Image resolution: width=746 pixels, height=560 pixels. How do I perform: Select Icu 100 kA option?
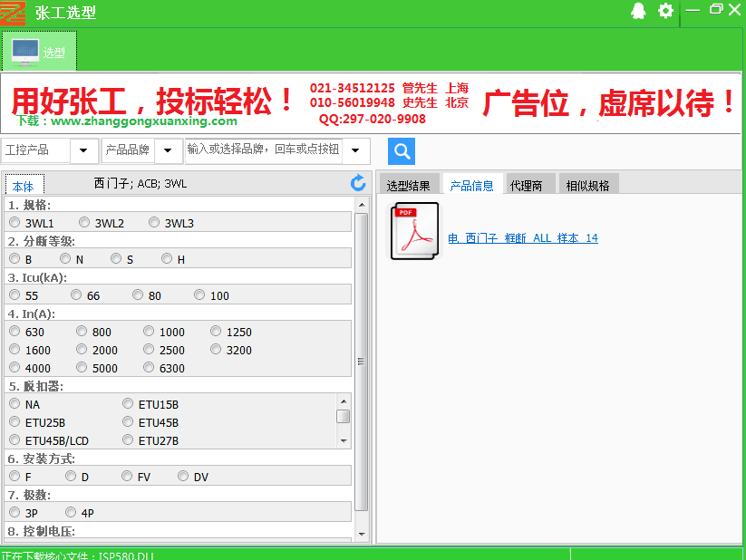[199, 294]
